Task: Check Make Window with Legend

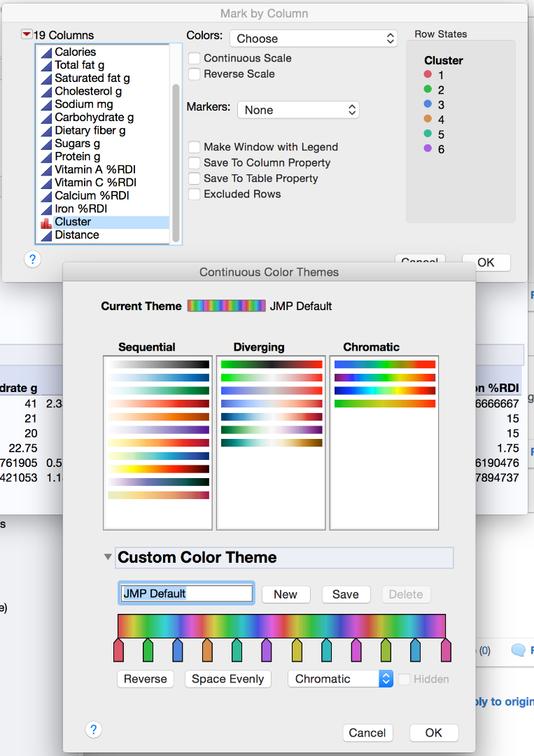Action: 194,147
